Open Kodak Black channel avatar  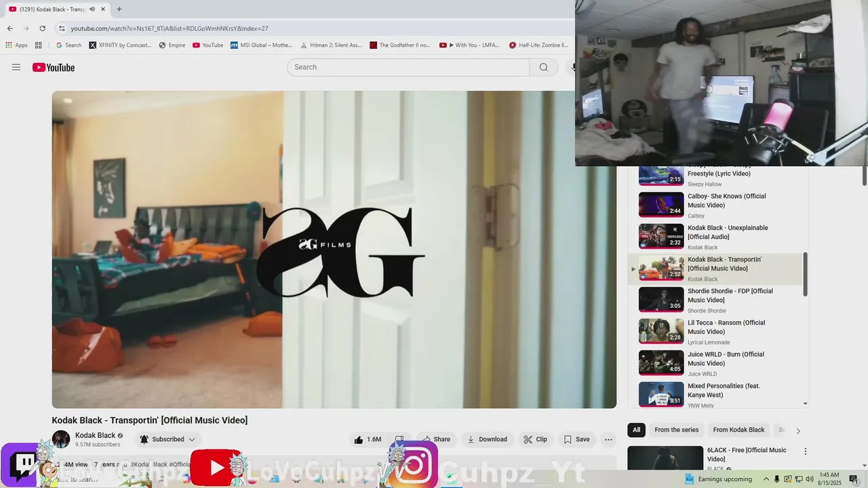(x=61, y=439)
